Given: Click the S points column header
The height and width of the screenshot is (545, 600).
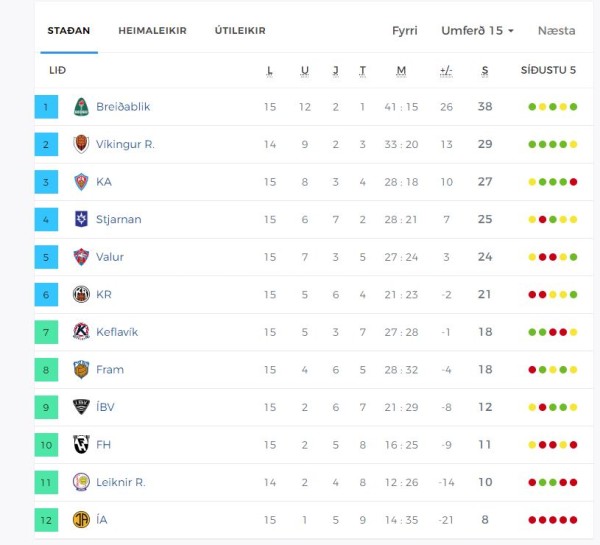Looking at the screenshot, I should (x=485, y=70).
